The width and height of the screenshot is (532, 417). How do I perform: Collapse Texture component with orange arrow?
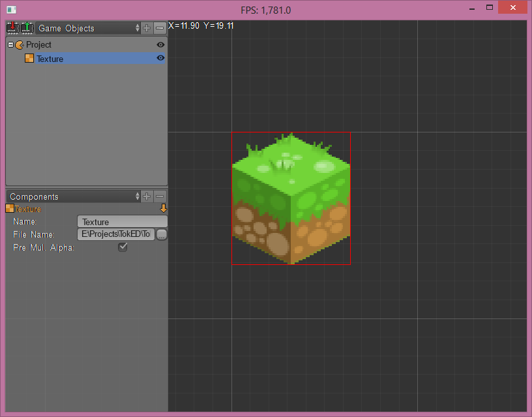(163, 208)
